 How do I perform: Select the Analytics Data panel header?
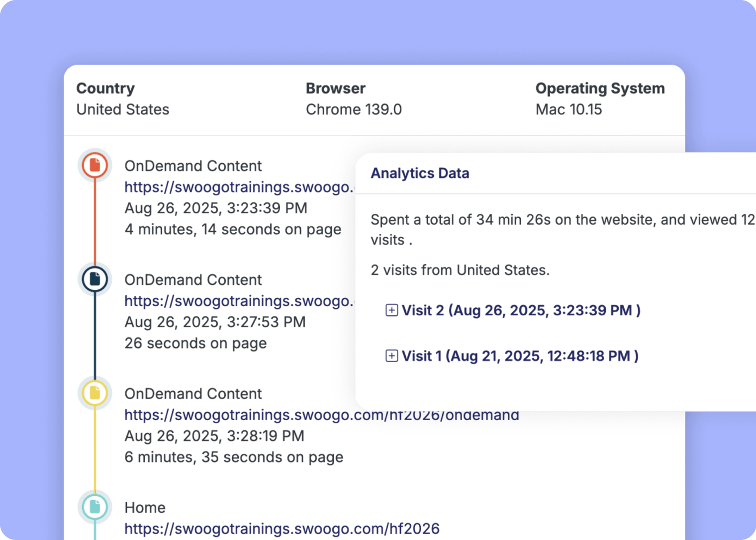click(420, 173)
